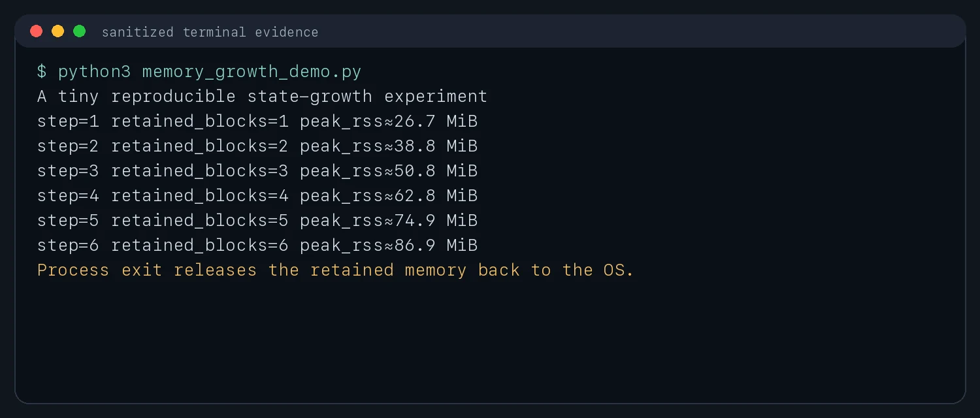Screen dimensions: 980x418
Task: Click the peak_rss≈26.7 MiB value
Action: click(x=389, y=121)
